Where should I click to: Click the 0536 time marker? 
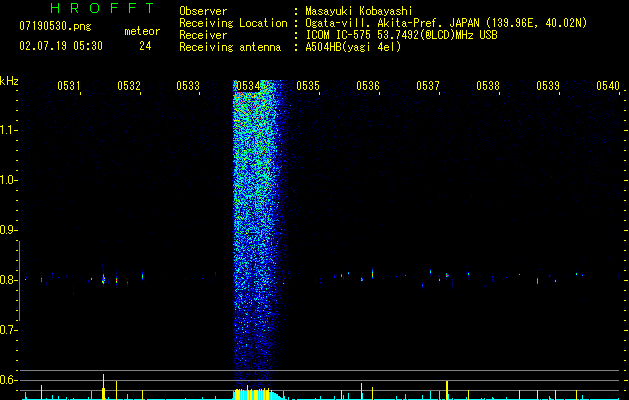click(368, 86)
